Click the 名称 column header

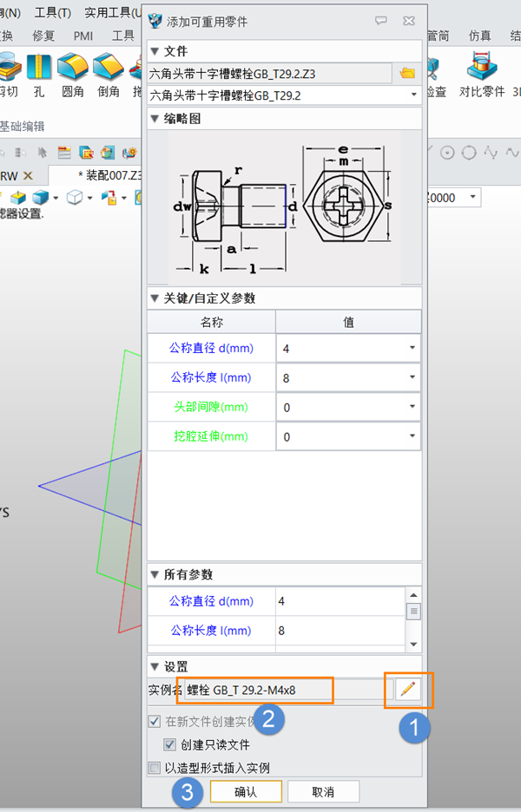212,322
